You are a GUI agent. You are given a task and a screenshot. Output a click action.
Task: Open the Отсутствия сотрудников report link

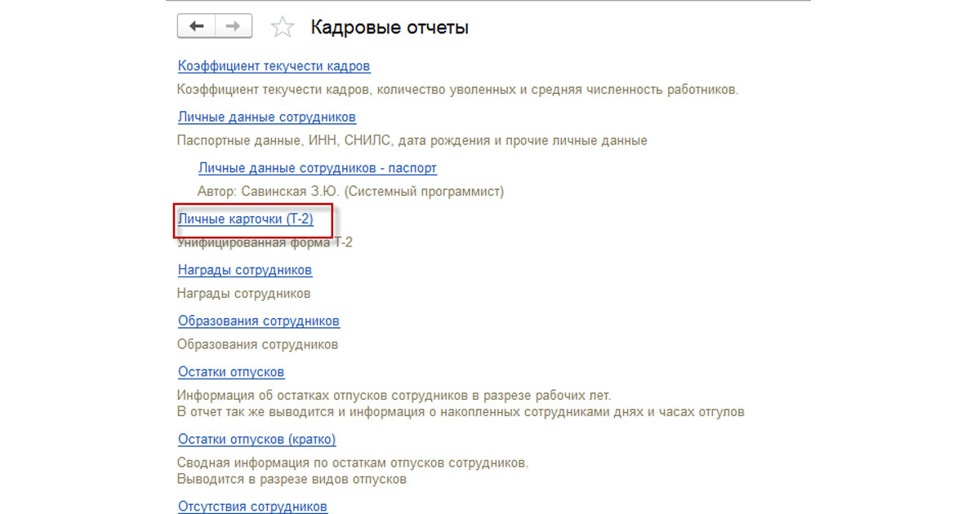(x=252, y=507)
